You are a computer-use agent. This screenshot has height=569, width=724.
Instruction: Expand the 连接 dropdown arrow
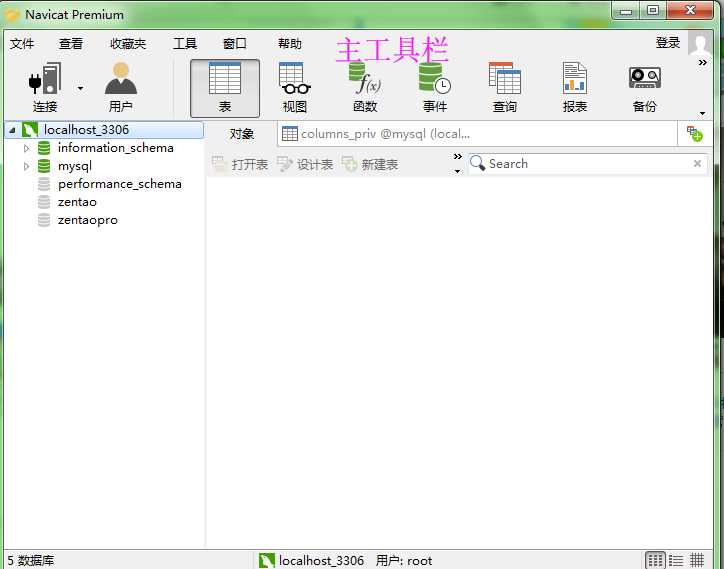tap(80, 88)
